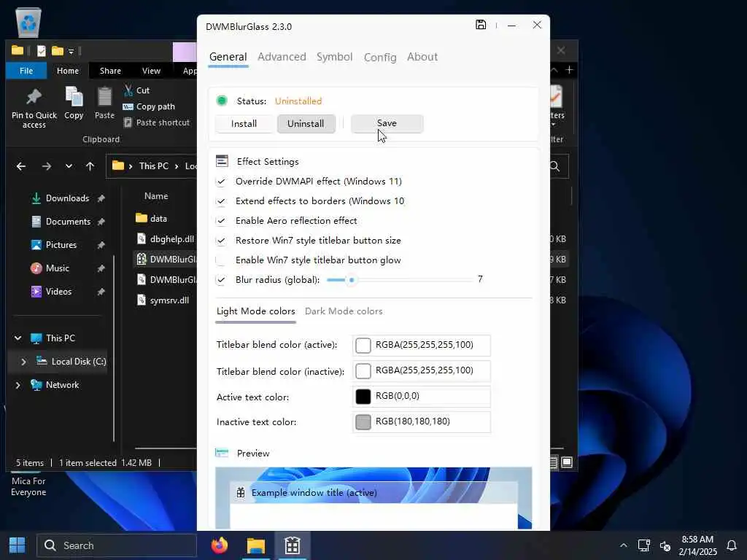
Task: Expand the Network tree node
Action: point(18,385)
